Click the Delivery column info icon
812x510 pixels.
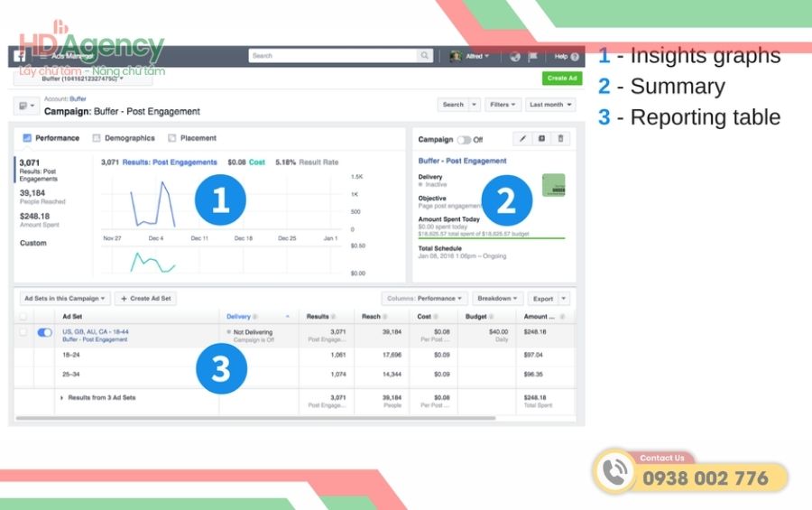click(254, 316)
